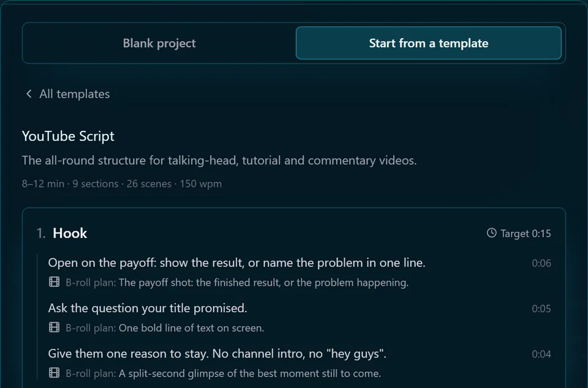Click the Hook section heading
Screen dimensions: 588x388
[x=70, y=233]
